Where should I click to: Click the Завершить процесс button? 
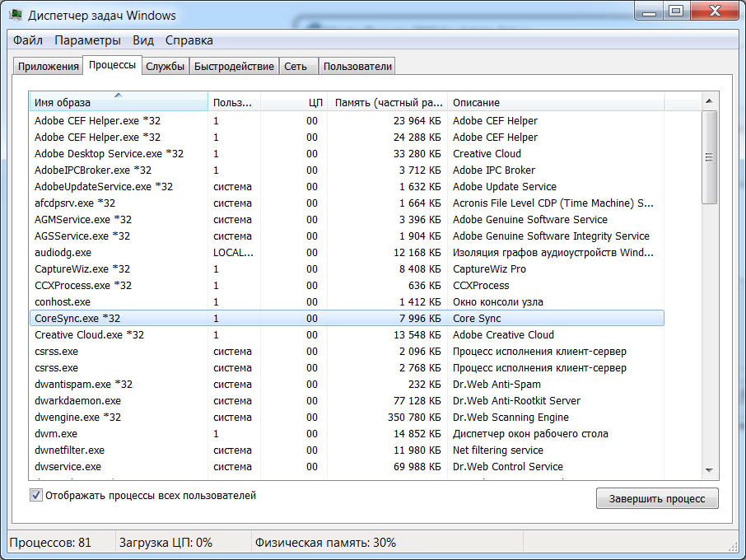click(x=657, y=498)
